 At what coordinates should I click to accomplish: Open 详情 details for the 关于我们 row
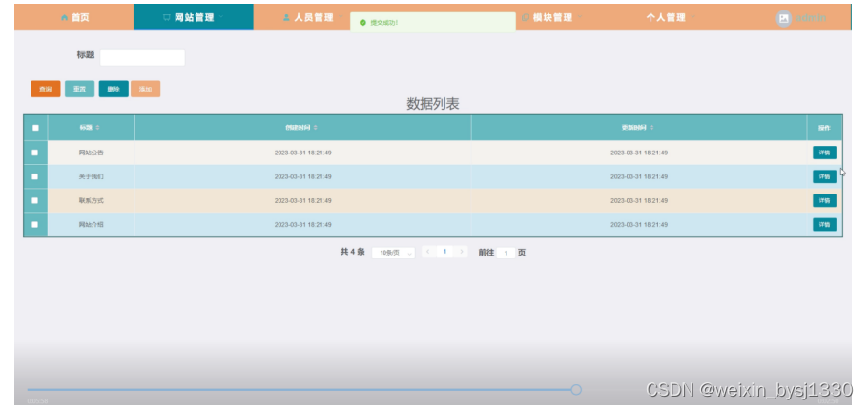coord(824,176)
